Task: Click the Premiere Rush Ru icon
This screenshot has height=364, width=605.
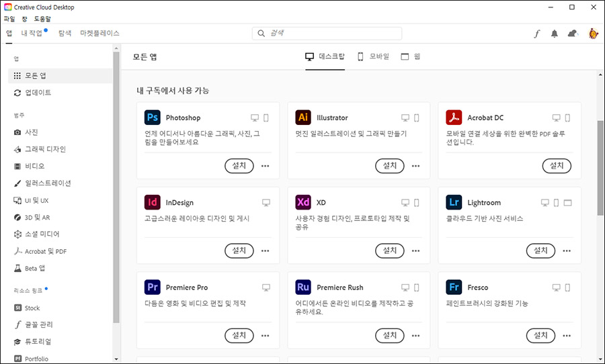Action: (x=303, y=287)
